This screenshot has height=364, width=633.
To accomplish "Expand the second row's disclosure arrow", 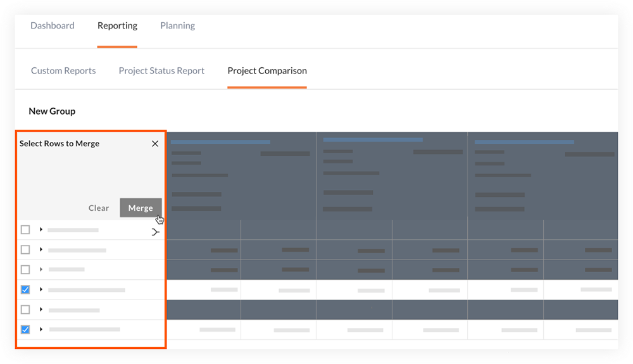I will pos(41,249).
